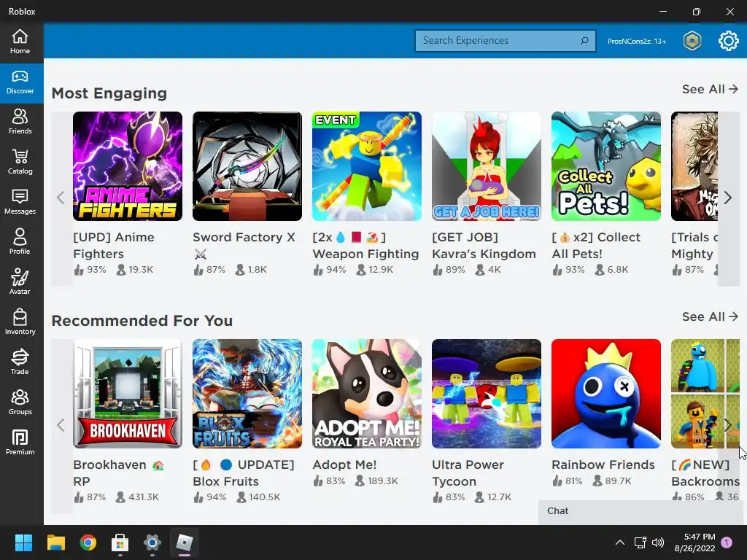Click the Search Experiences field
This screenshot has height=560, width=747.
pyautogui.click(x=505, y=41)
